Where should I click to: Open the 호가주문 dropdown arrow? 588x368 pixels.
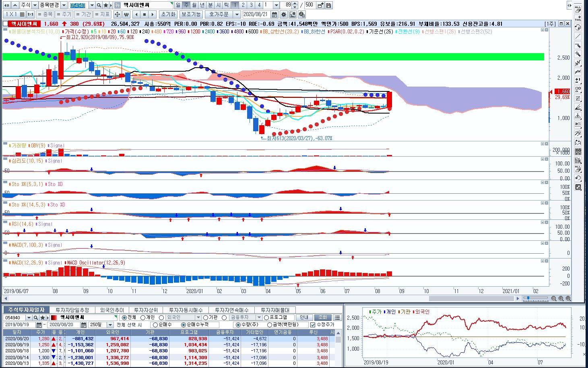point(237,14)
